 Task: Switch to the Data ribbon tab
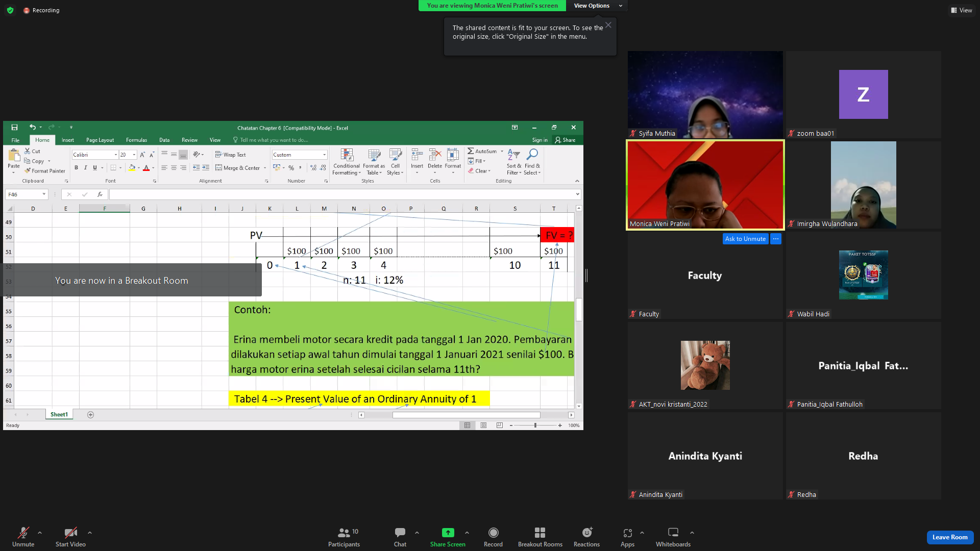(164, 140)
